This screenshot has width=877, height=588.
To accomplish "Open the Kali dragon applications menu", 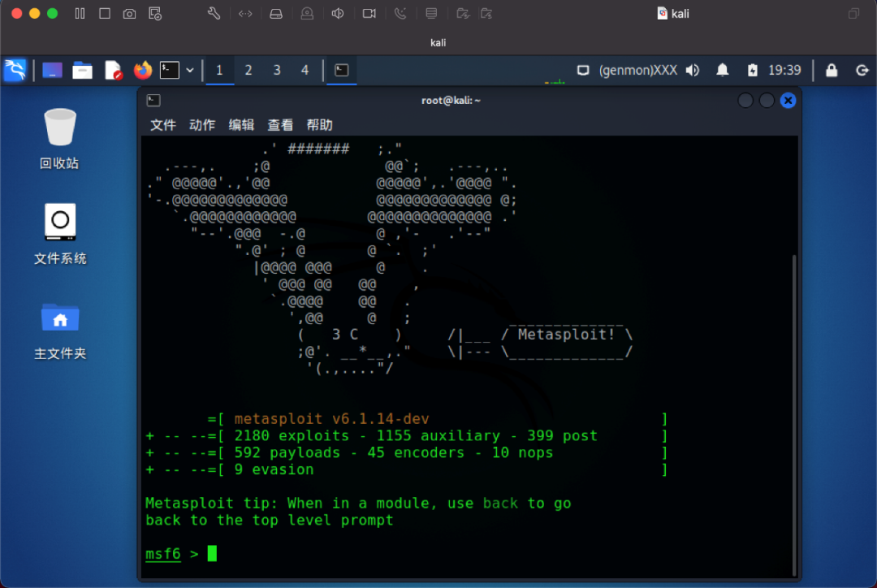I will tap(15, 70).
